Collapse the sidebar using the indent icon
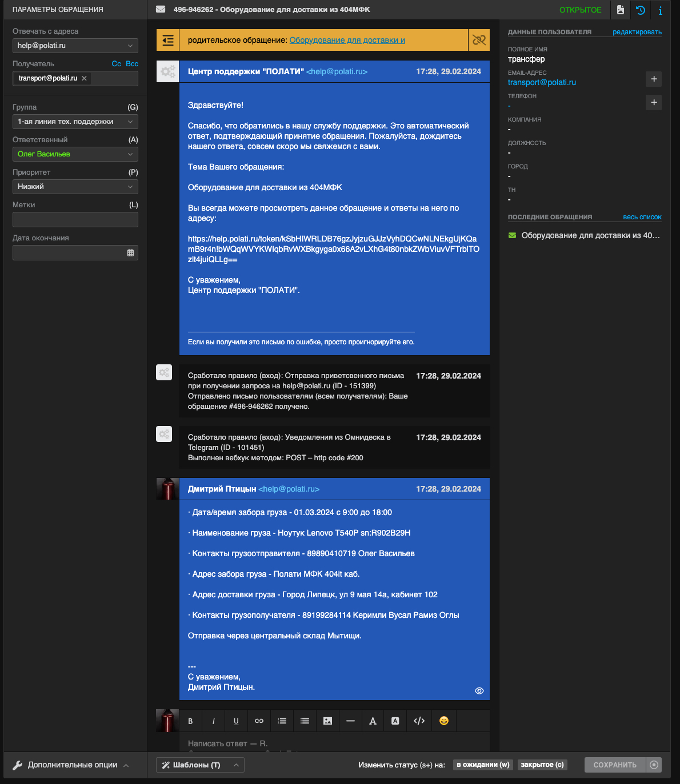This screenshot has height=784, width=680. pos(167,40)
